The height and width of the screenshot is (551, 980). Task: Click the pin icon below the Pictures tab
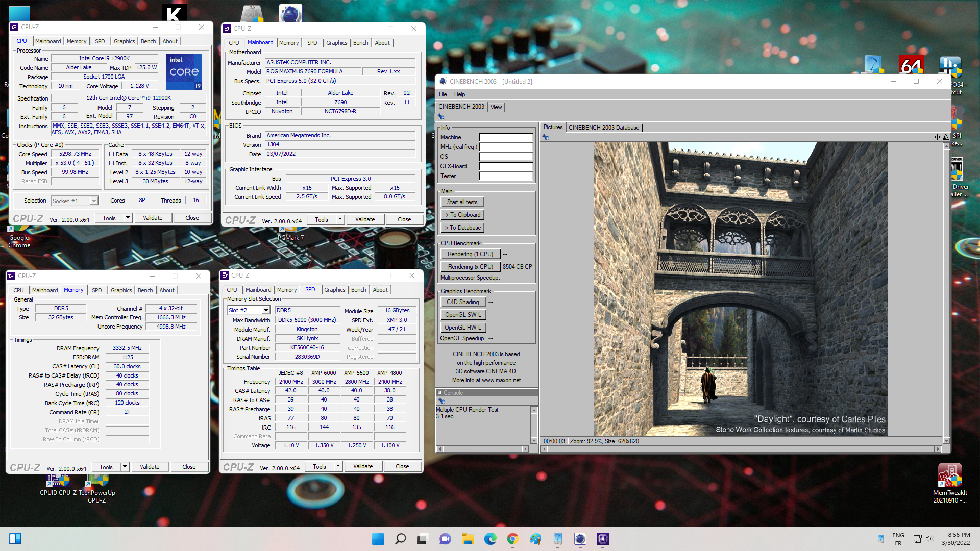pyautogui.click(x=546, y=137)
